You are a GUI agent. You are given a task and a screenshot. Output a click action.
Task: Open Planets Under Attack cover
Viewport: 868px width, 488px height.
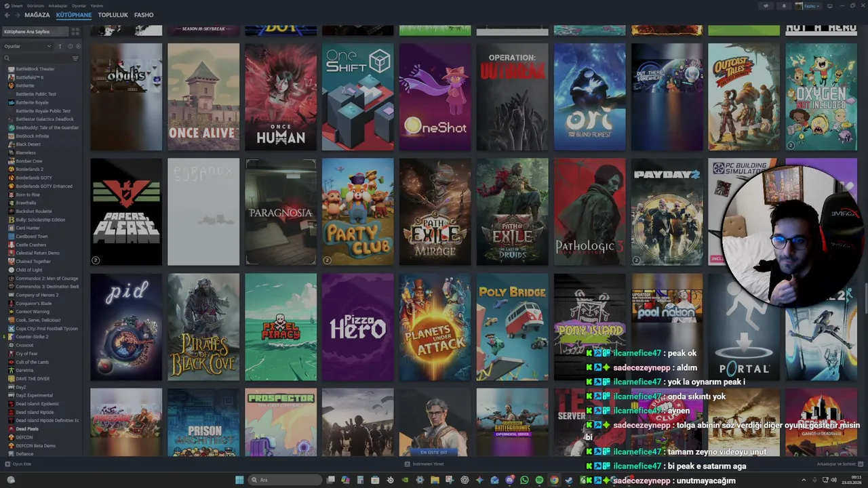tap(435, 327)
